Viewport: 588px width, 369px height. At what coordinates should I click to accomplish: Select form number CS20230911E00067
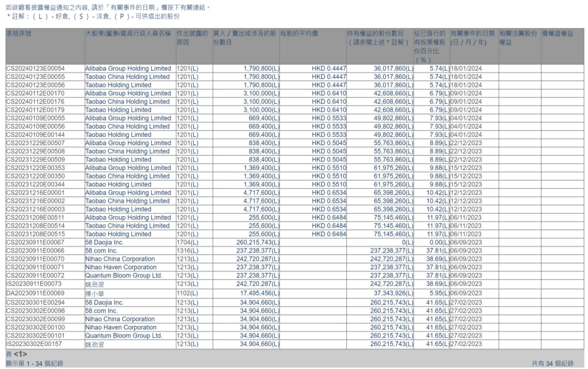pos(36,242)
